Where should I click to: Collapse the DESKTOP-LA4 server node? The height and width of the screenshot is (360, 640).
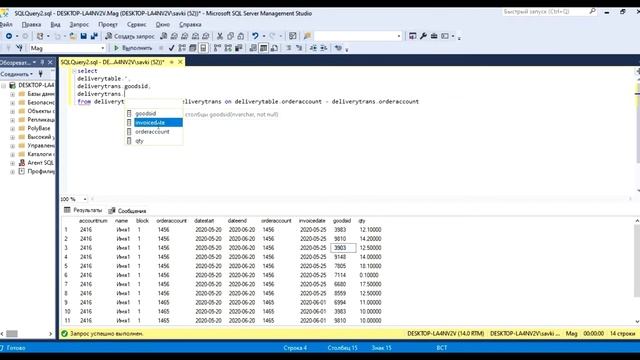[4, 85]
